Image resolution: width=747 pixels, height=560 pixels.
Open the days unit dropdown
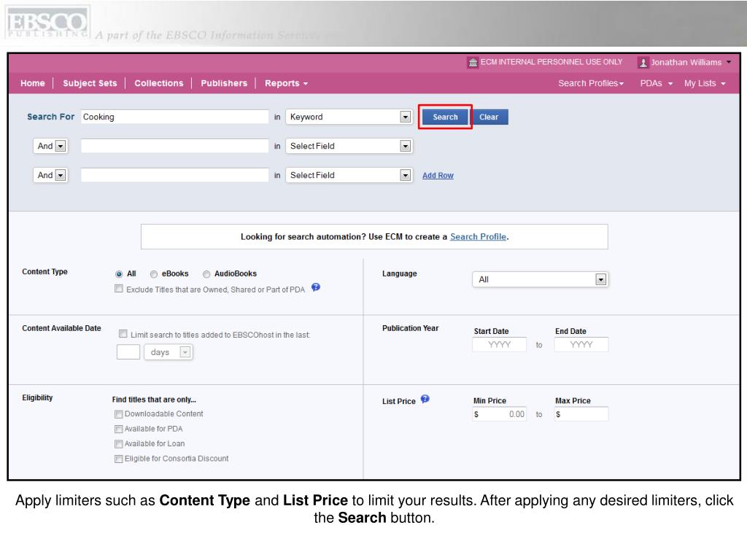[x=169, y=352]
